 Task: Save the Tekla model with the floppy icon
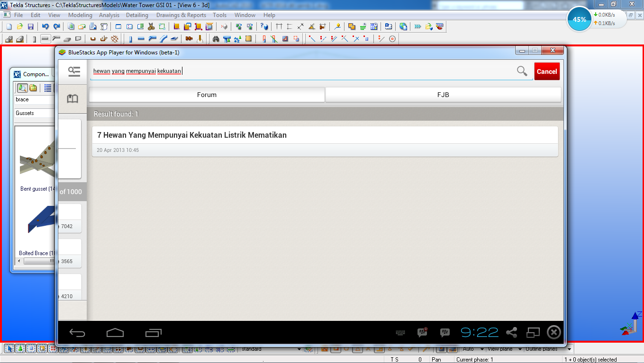pyautogui.click(x=31, y=27)
